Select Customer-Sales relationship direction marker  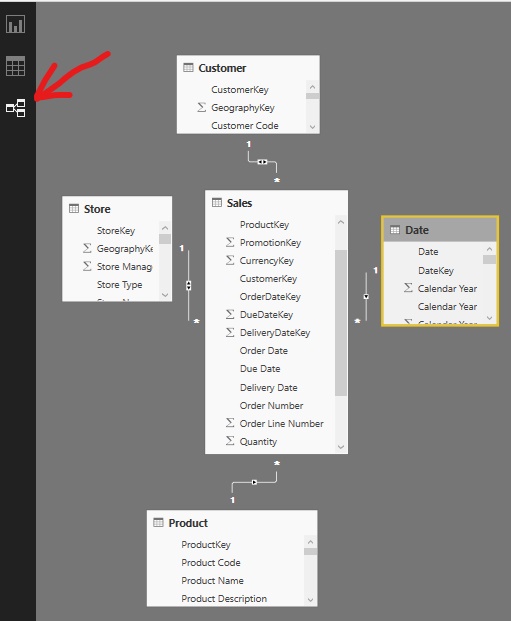point(262,162)
